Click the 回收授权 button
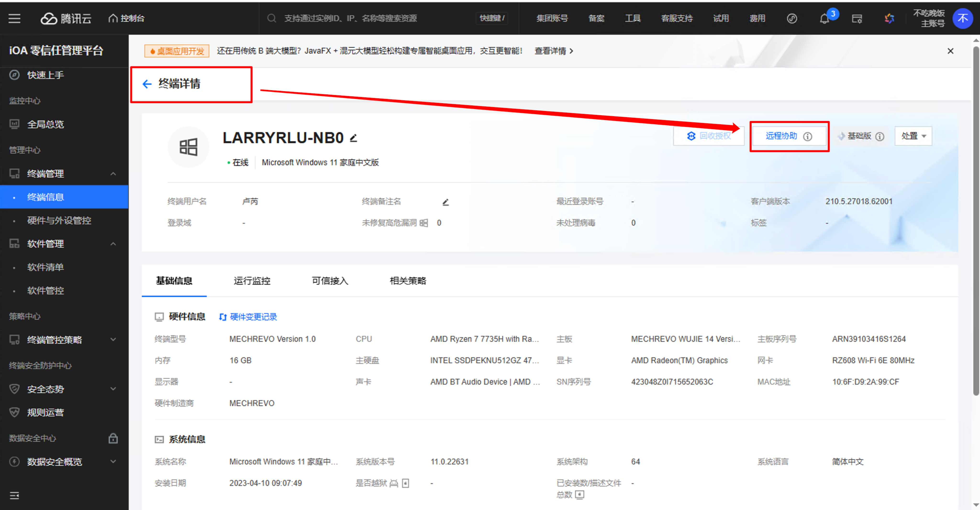This screenshot has height=510, width=980. click(x=709, y=136)
